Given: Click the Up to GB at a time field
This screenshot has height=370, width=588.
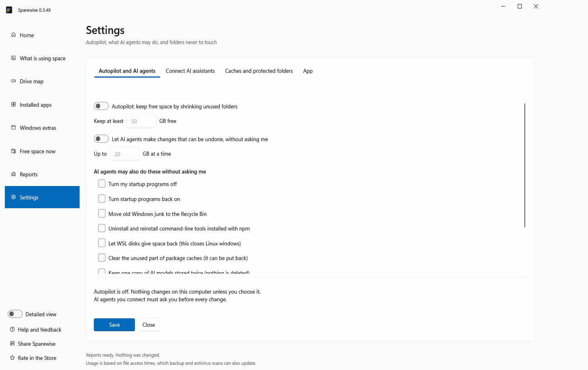Looking at the screenshot, I should pos(125,154).
